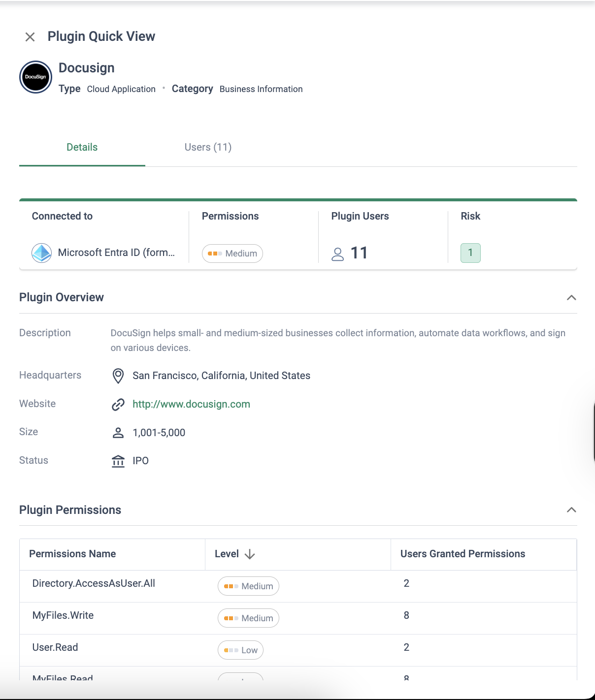
Task: Click the headquarters location pin icon
Action: coord(118,376)
